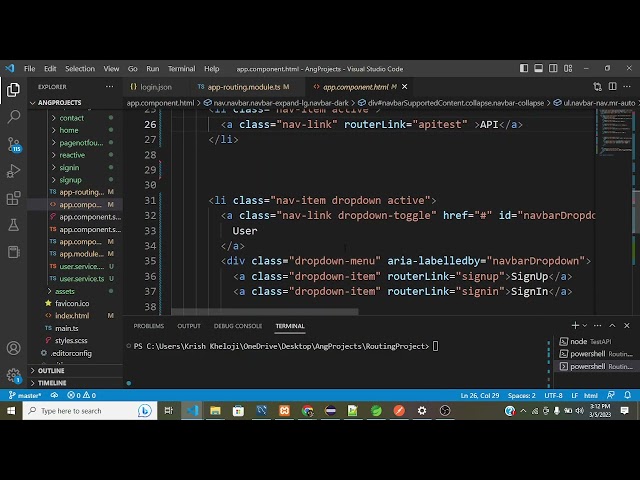This screenshot has height=480, width=640.
Task: Open the Run menu
Action: [x=153, y=69]
